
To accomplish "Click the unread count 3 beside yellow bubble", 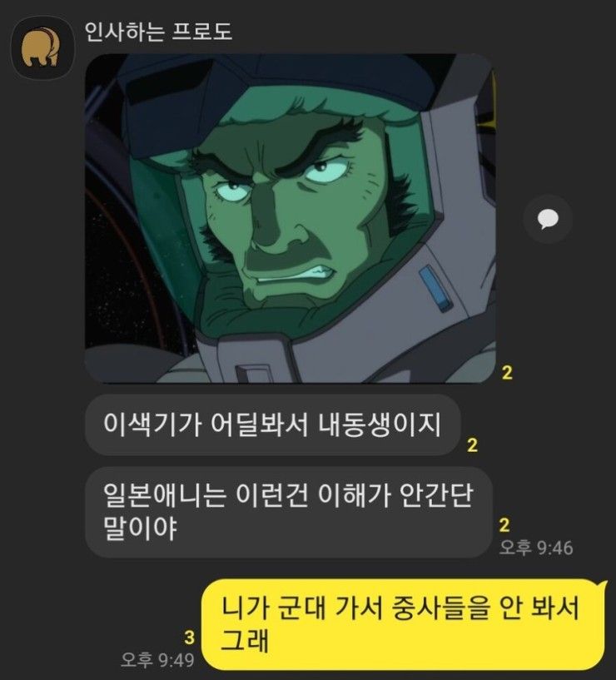I will 189,638.
